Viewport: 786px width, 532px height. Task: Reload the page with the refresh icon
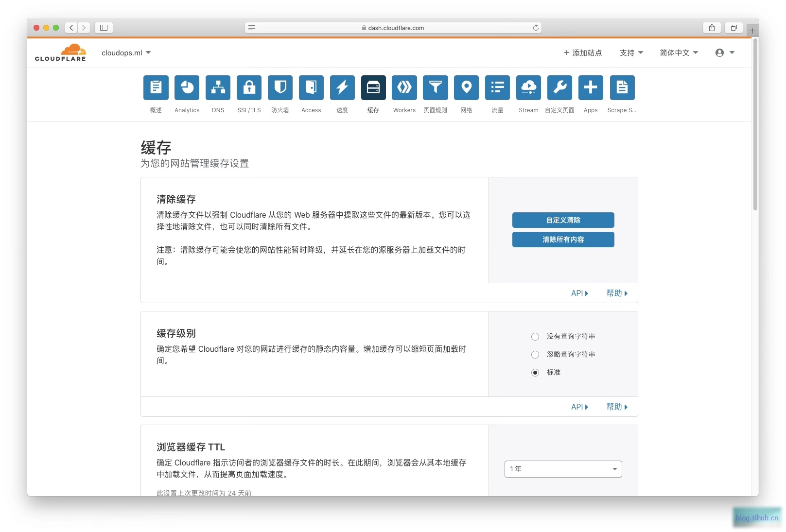536,28
